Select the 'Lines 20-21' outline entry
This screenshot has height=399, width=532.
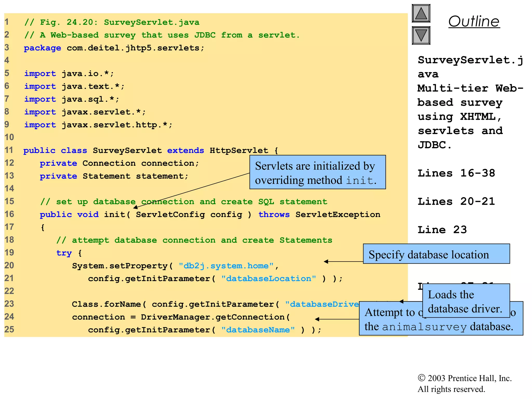pyautogui.click(x=456, y=201)
